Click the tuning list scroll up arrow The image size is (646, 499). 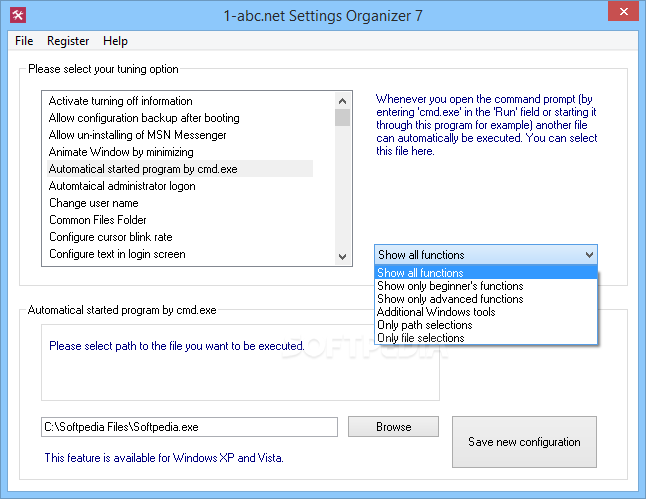tap(342, 101)
